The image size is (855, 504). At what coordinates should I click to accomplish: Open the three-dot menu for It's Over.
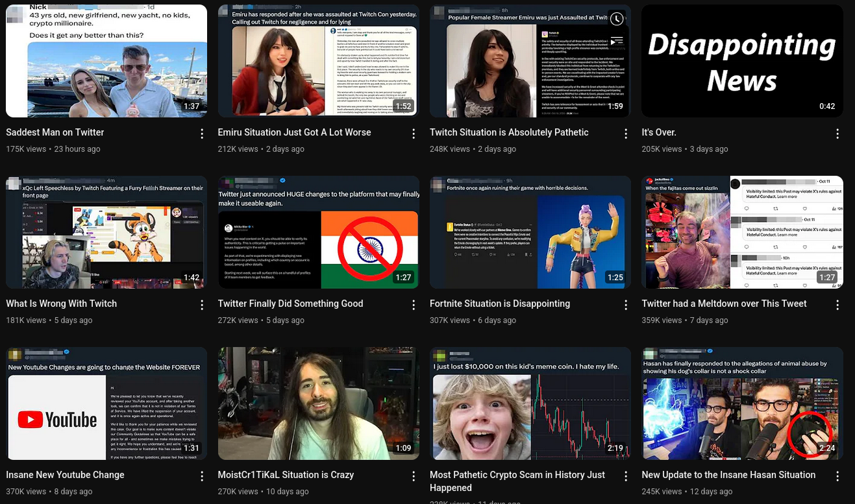click(837, 134)
